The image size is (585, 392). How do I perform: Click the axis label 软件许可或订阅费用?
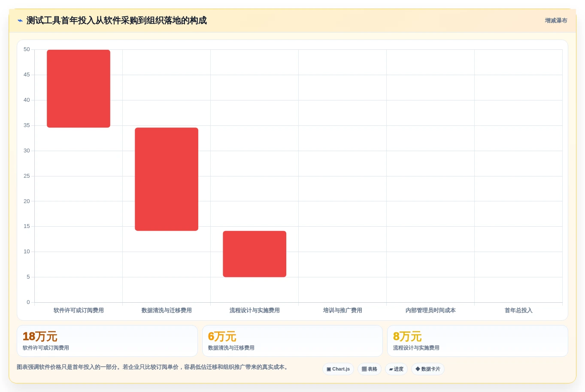pos(79,310)
